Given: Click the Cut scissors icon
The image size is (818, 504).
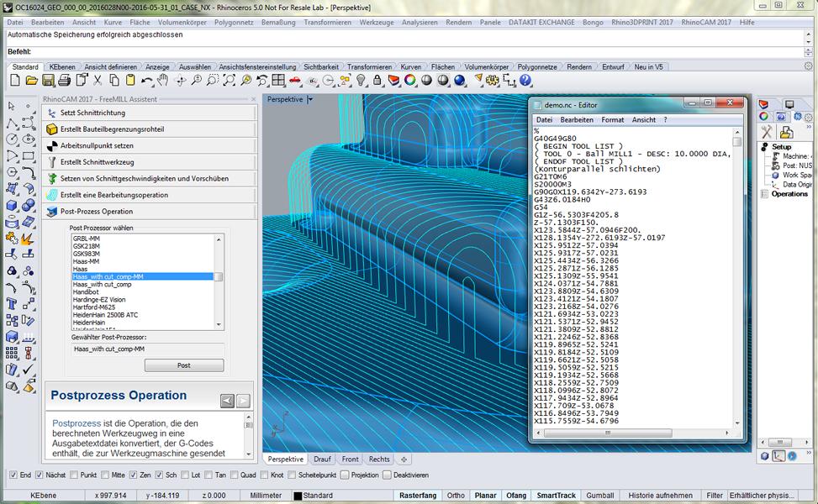Looking at the screenshot, I should point(98,81).
